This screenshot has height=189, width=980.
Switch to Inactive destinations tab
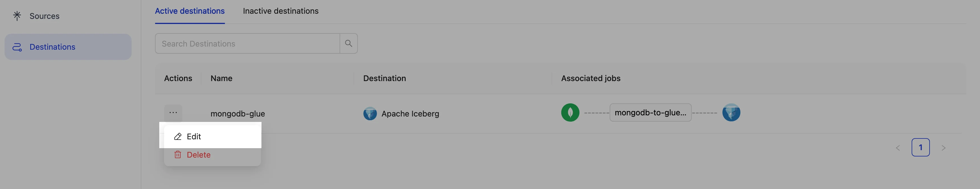(x=280, y=11)
